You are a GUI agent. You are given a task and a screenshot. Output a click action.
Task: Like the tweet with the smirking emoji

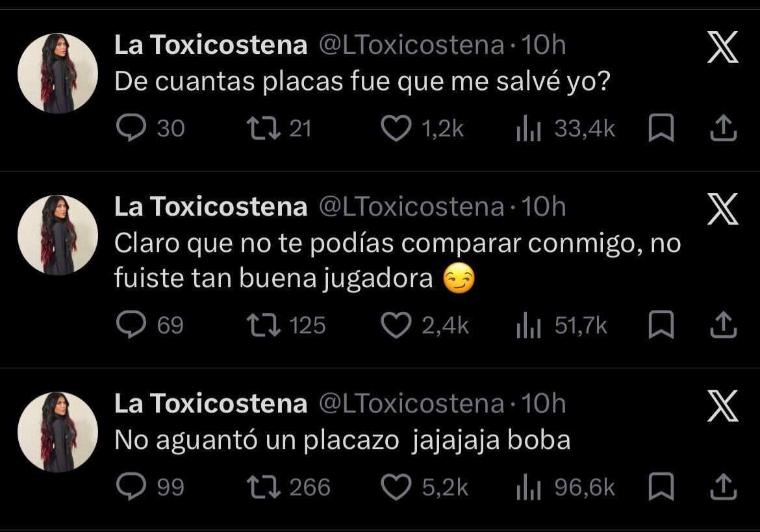click(398, 325)
